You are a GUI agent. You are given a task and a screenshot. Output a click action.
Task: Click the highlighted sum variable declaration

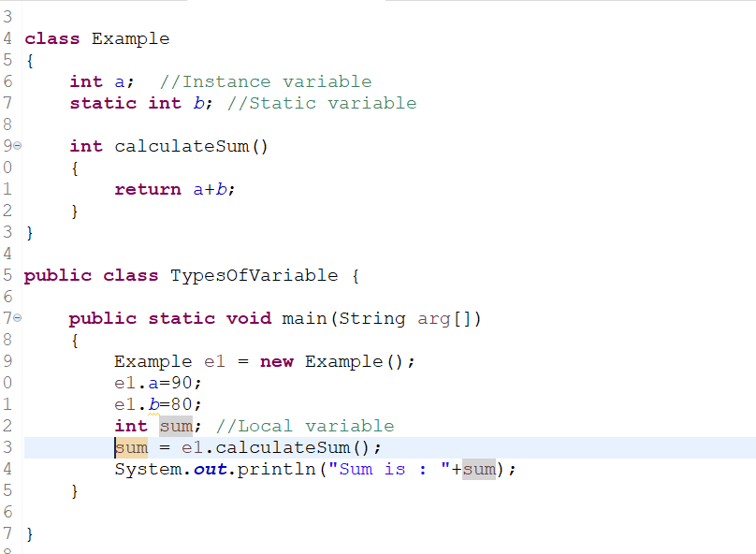[176, 425]
